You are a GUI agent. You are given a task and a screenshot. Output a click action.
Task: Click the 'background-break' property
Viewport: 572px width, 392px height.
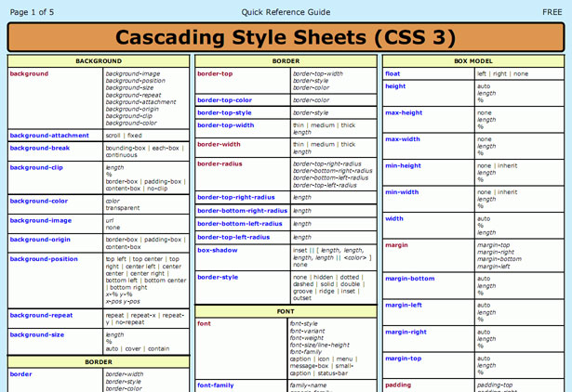point(40,148)
